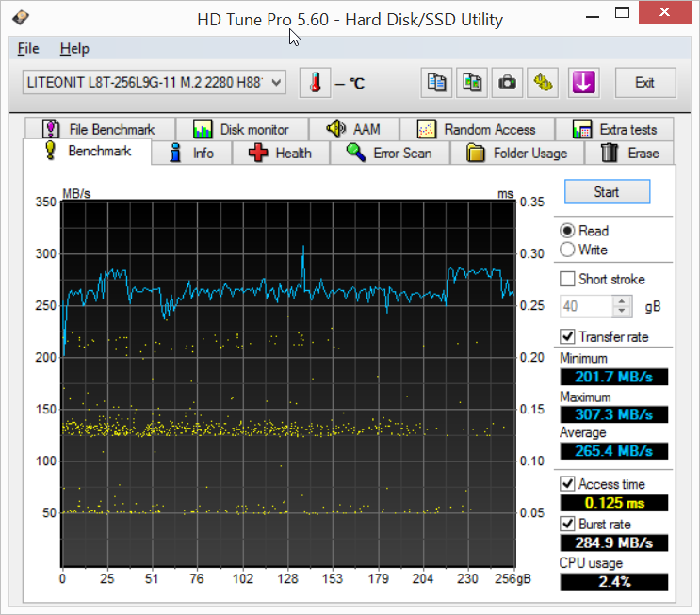
Task: Switch to the Disk monitor tab
Action: pyautogui.click(x=241, y=130)
